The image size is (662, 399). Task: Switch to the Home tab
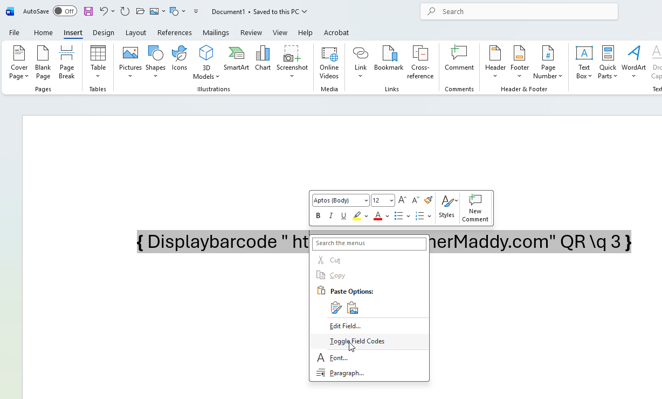click(x=43, y=33)
